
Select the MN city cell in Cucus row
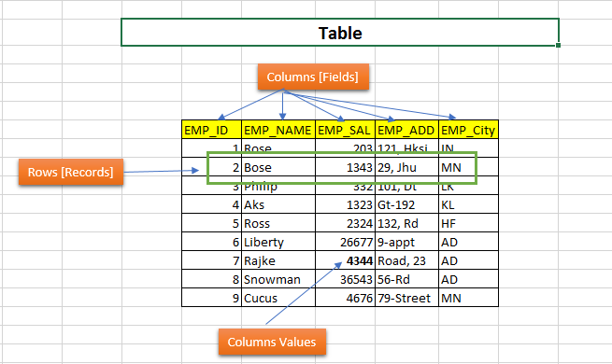point(468,298)
